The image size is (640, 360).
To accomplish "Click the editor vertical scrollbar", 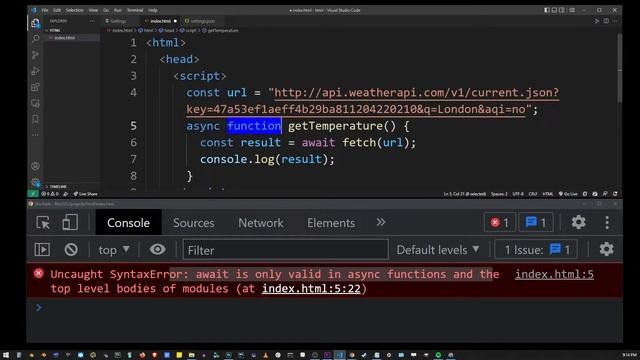I will (620, 69).
